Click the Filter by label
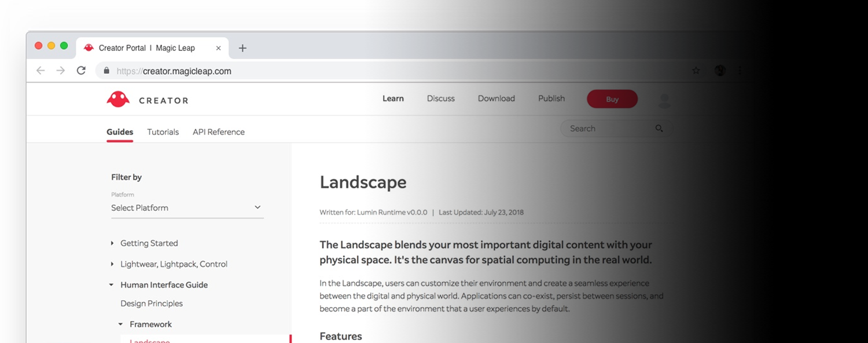The image size is (868, 343). tap(126, 177)
